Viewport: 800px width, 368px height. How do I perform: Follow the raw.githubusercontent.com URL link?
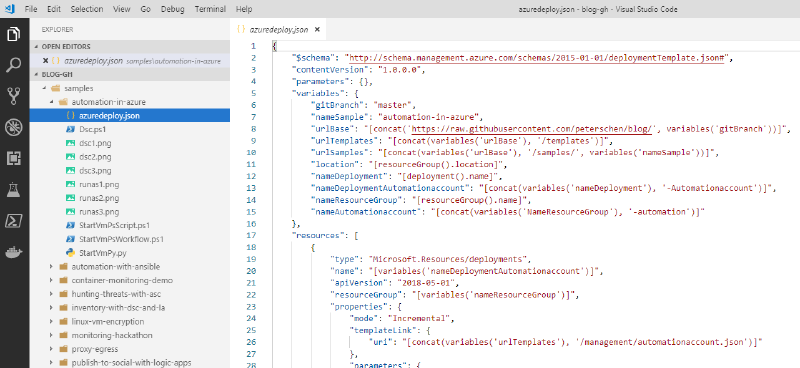click(x=532, y=129)
